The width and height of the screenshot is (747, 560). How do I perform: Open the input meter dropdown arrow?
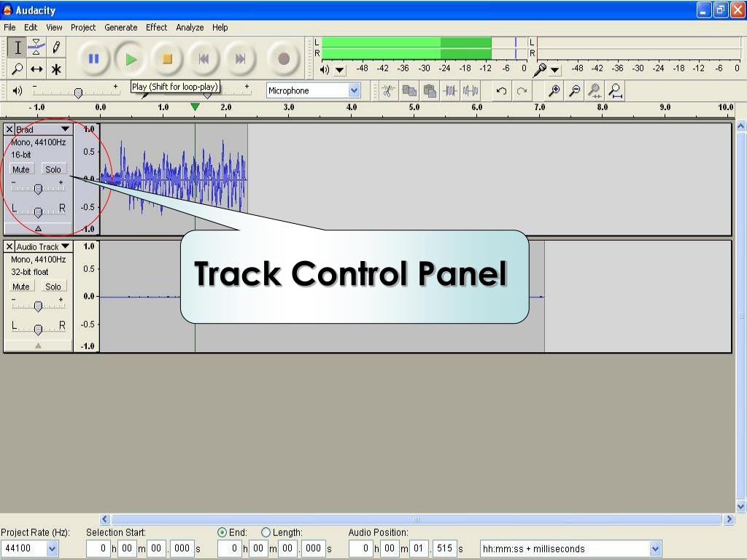pos(554,70)
